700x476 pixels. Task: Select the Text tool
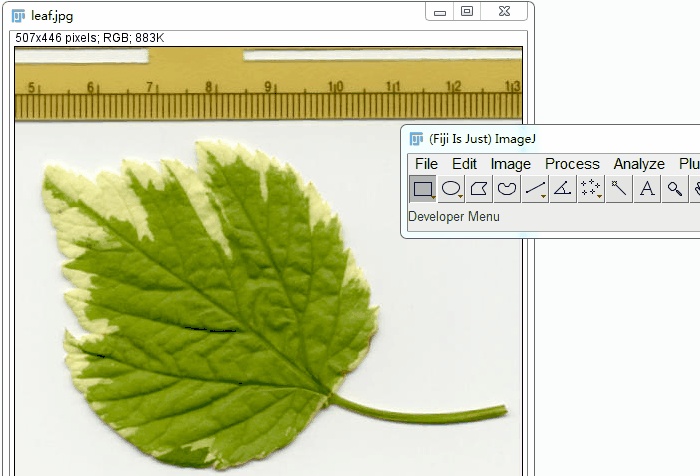[x=647, y=189]
